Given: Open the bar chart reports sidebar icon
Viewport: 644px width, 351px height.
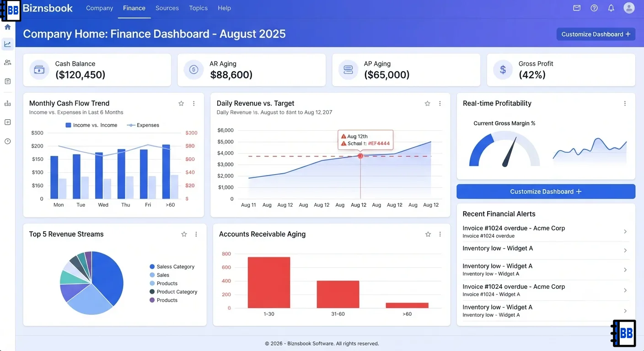Looking at the screenshot, I should point(7,103).
